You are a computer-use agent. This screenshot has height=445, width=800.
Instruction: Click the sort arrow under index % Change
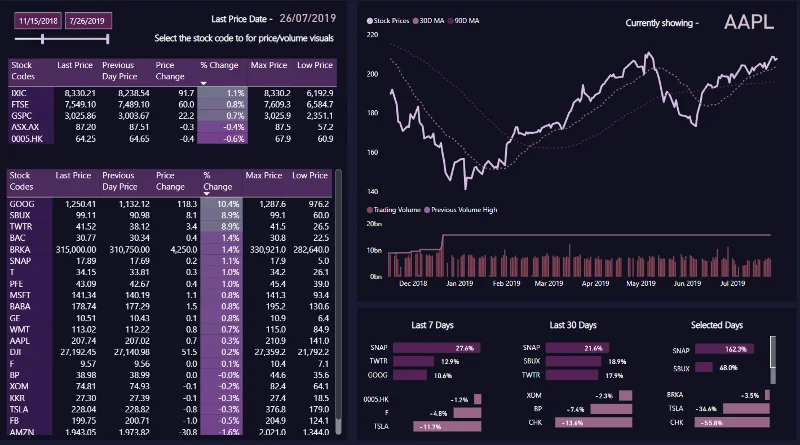(x=204, y=83)
